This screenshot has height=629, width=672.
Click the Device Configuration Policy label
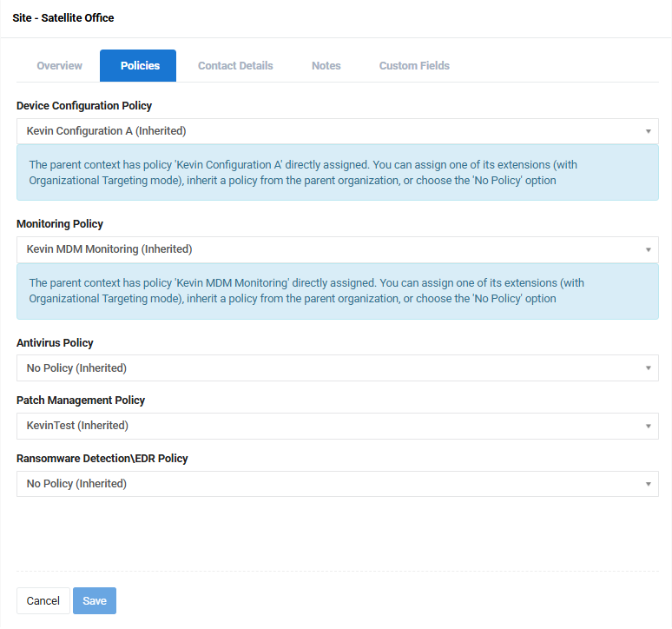coord(84,105)
